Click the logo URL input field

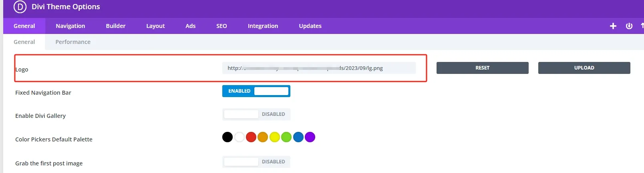tap(319, 68)
